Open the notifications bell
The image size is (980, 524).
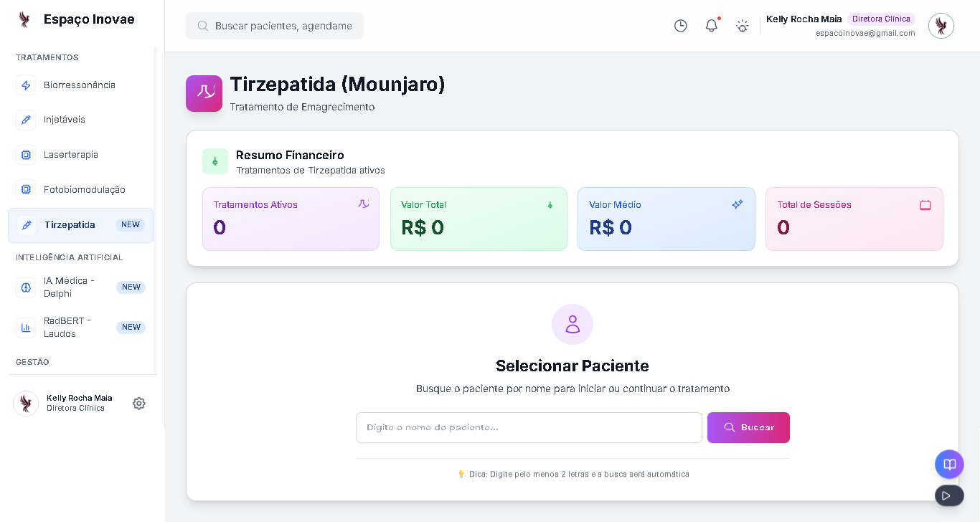(x=712, y=26)
